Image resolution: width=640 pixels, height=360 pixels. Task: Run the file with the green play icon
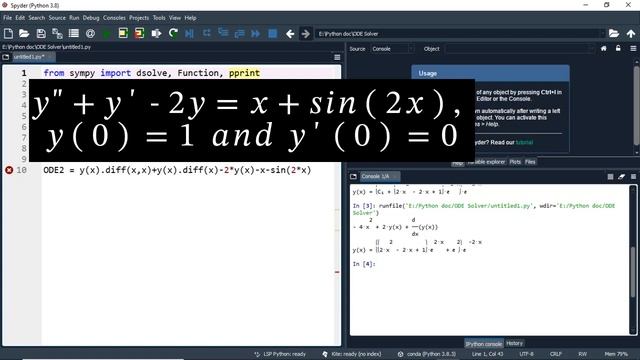coord(107,33)
